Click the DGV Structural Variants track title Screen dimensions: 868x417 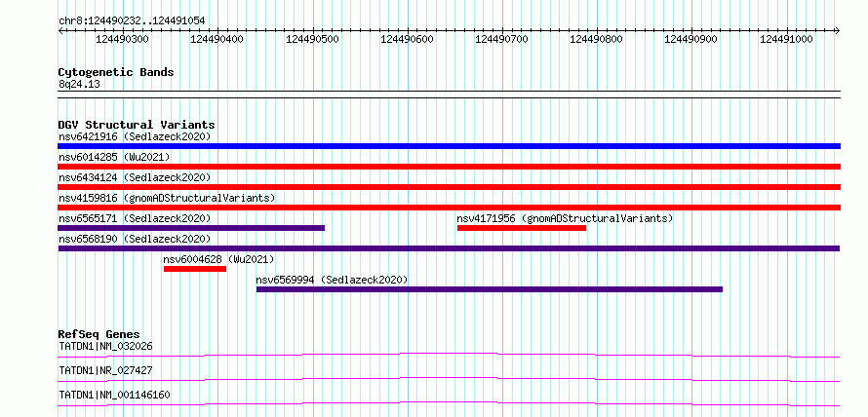tap(137, 125)
